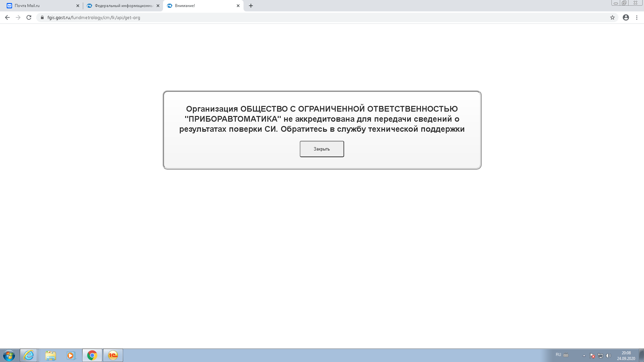View site security lock info
Viewport: 644px width, 362px height.
click(42, 17)
